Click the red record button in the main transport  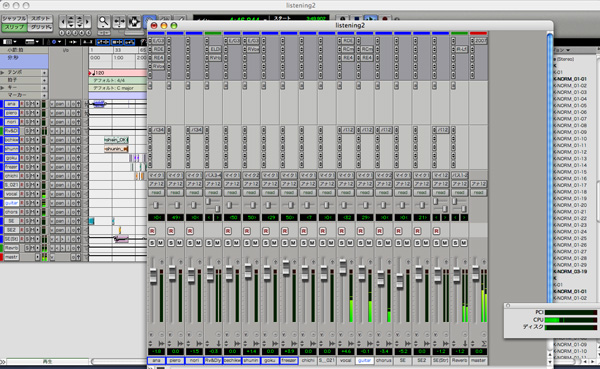pos(385,19)
